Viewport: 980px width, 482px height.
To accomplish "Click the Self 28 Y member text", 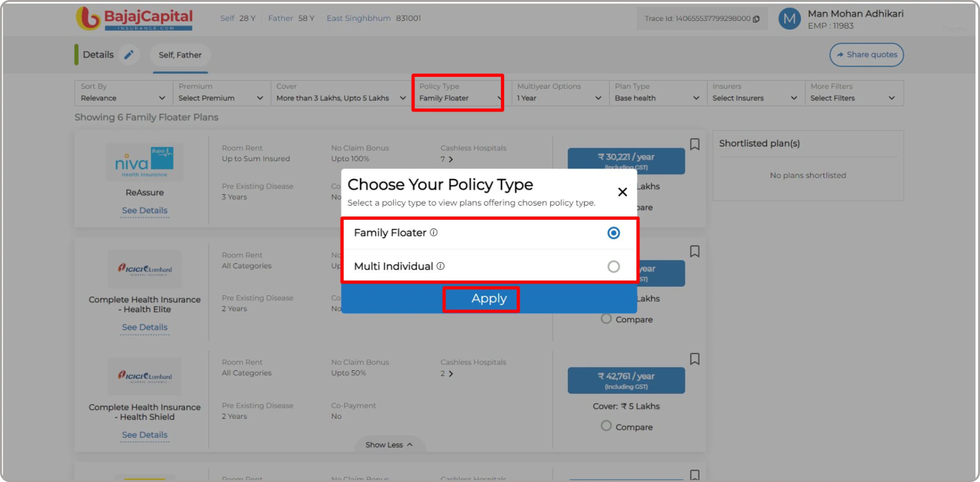I will [x=238, y=18].
